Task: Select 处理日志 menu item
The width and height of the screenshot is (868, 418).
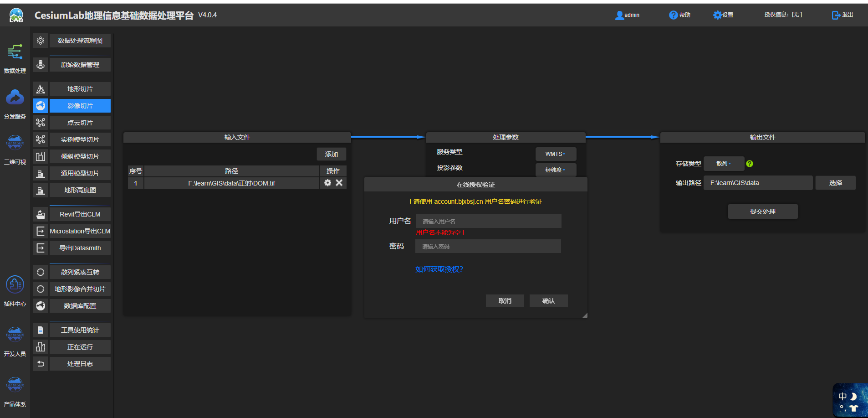Action: [80, 364]
